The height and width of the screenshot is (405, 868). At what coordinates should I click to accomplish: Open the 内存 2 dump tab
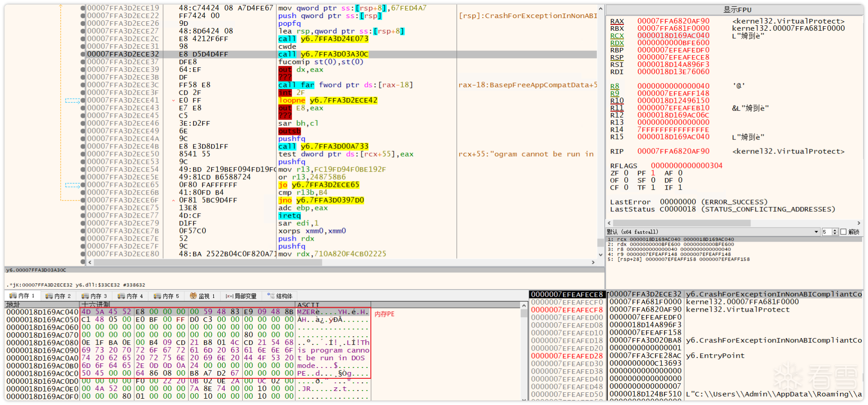point(58,296)
